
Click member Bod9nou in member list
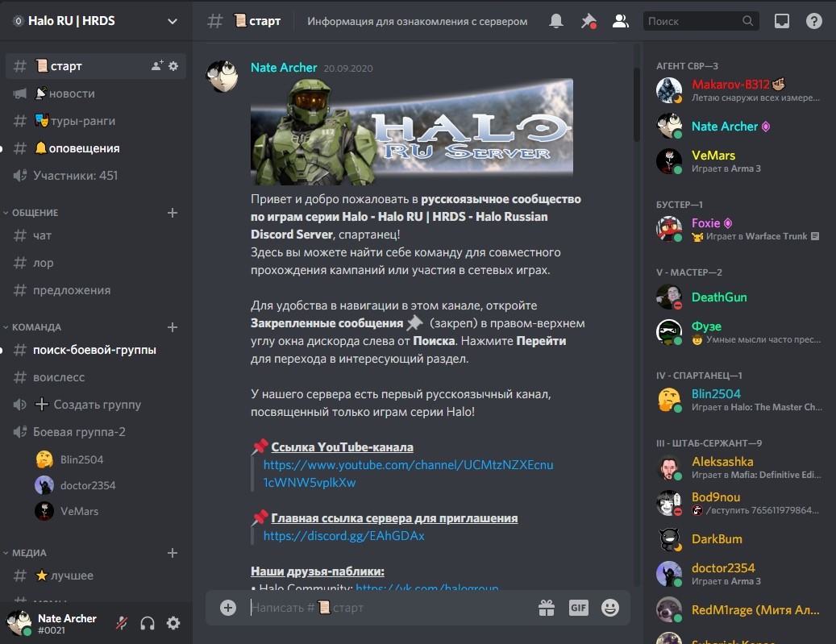(740, 503)
